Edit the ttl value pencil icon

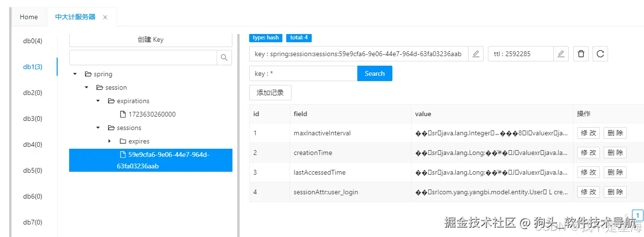(x=561, y=54)
